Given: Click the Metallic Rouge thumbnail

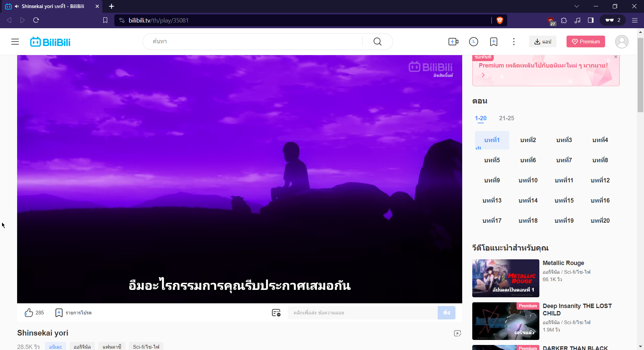Looking at the screenshot, I should 505,278.
